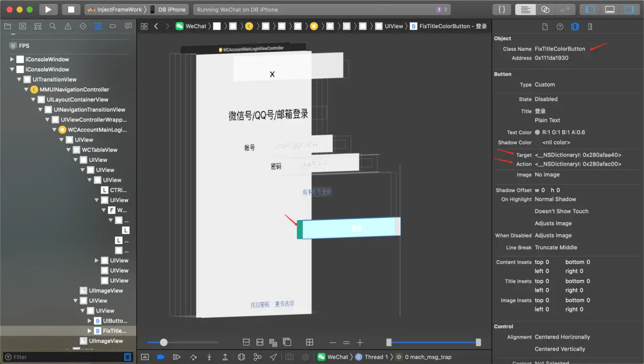Image resolution: width=644 pixels, height=364 pixels.
Task: Step over in debugger
Action: (x=193, y=357)
